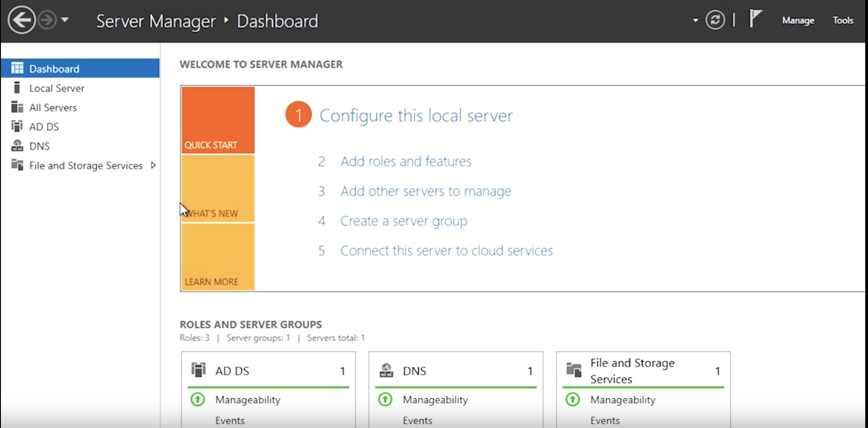
Task: Click the All Servers icon
Action: tap(17, 107)
